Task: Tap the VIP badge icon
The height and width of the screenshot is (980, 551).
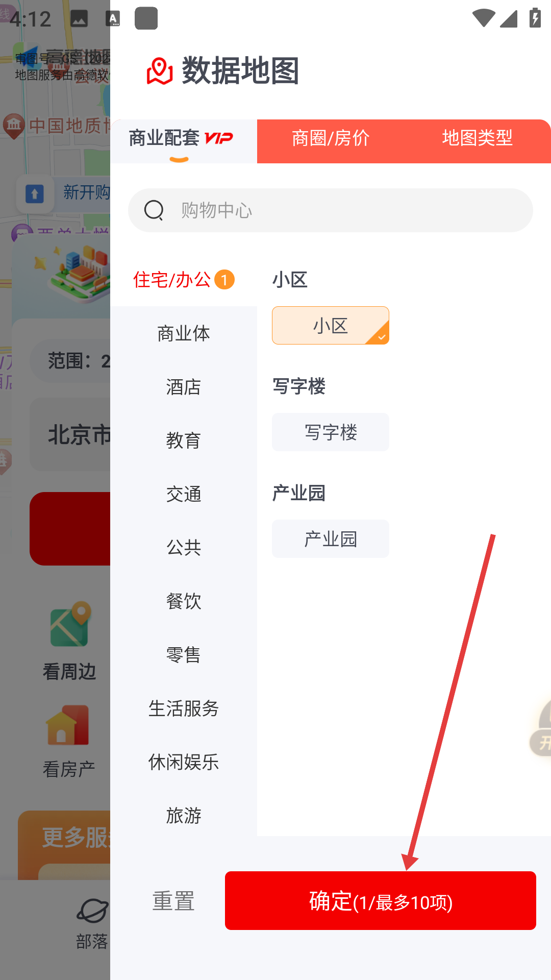Action: 219,138
